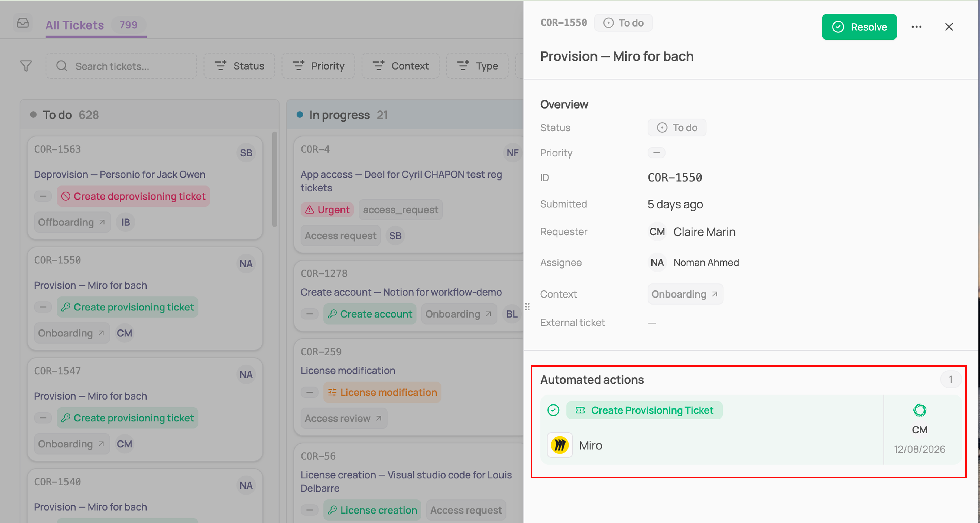
Task: Click the priority dash chip on COR-1563
Action: point(43,196)
